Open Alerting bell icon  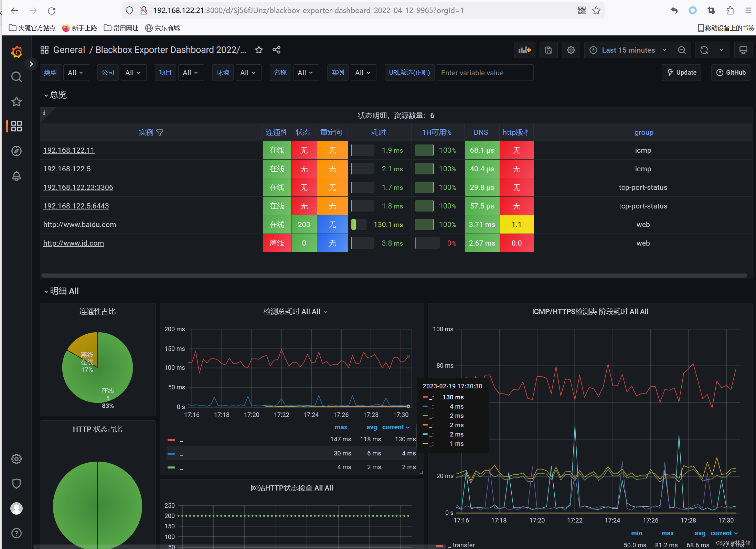tap(17, 176)
